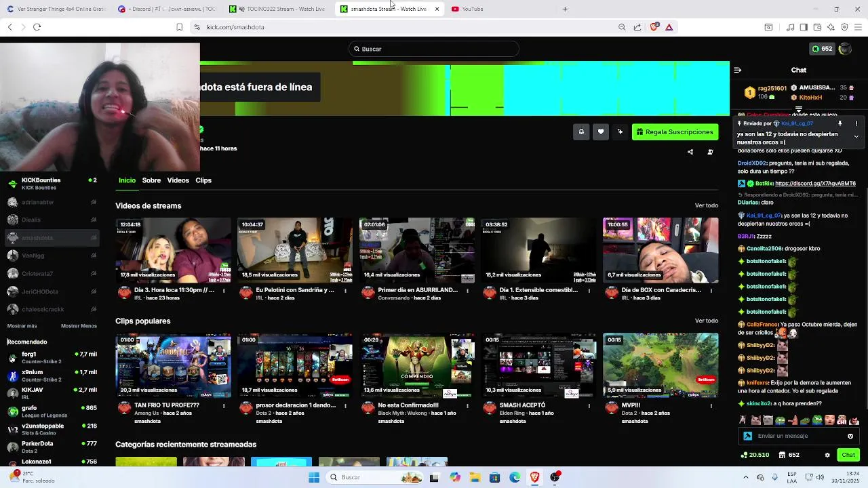This screenshot has width=868, height=488.
Task: Expand the pinned message chevron
Action: (856, 136)
